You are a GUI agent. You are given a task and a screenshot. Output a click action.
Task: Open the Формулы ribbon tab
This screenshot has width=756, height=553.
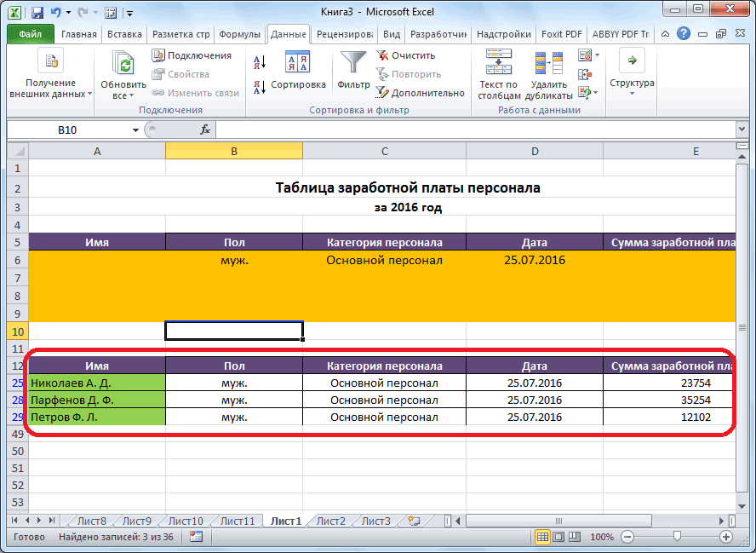[239, 35]
